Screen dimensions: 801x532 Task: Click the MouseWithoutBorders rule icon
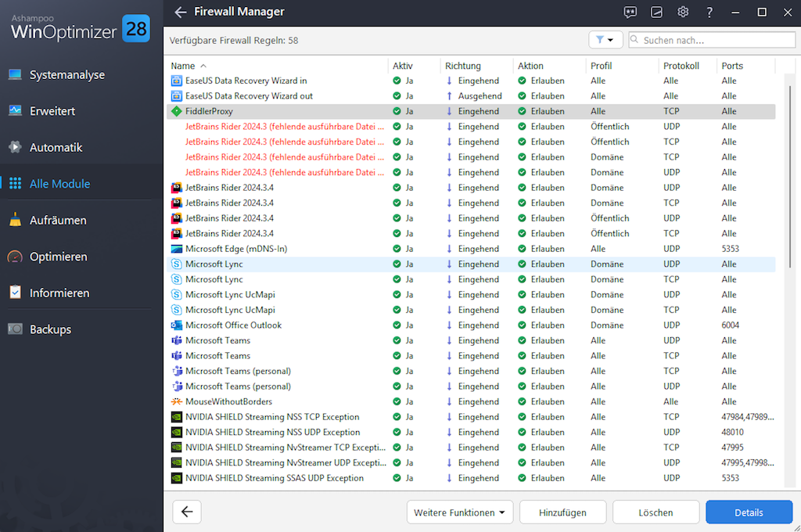(x=176, y=402)
